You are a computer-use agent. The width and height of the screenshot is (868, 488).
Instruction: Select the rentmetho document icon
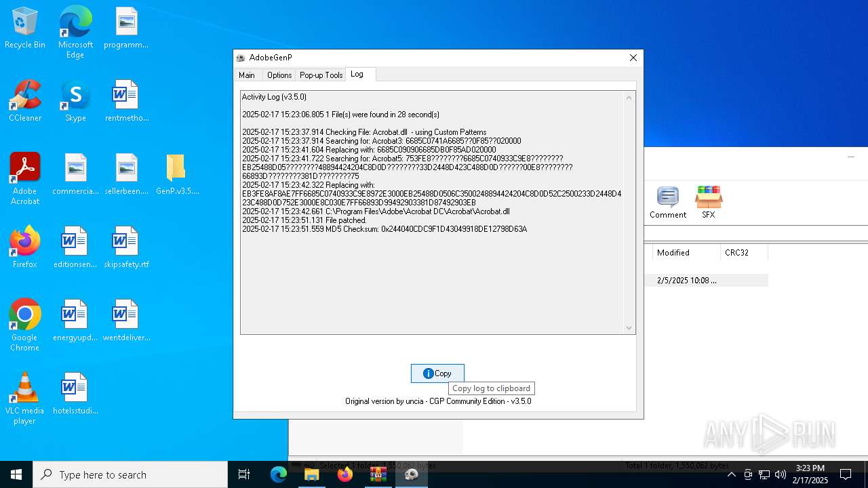click(126, 102)
